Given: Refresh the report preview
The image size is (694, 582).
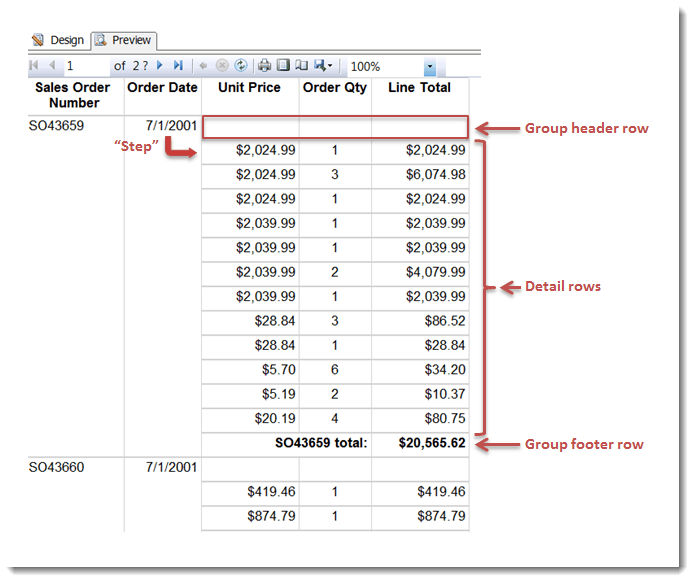Looking at the screenshot, I should 240,66.
